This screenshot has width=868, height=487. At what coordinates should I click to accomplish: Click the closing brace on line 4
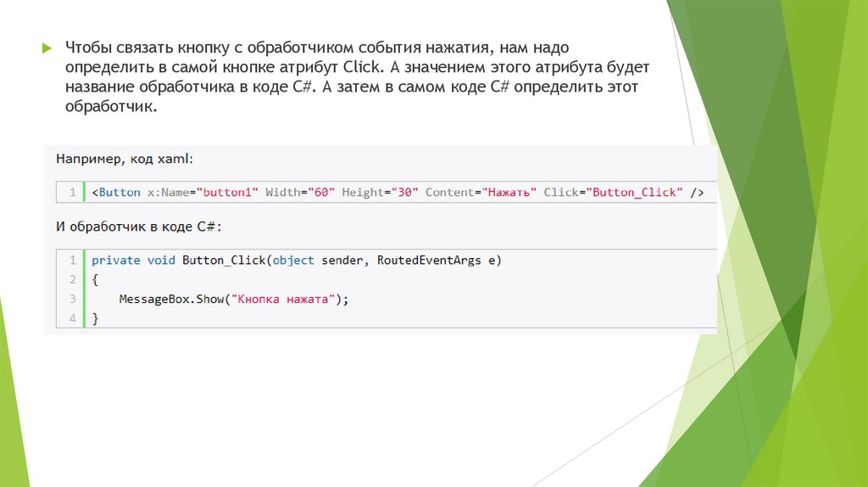pos(95,318)
